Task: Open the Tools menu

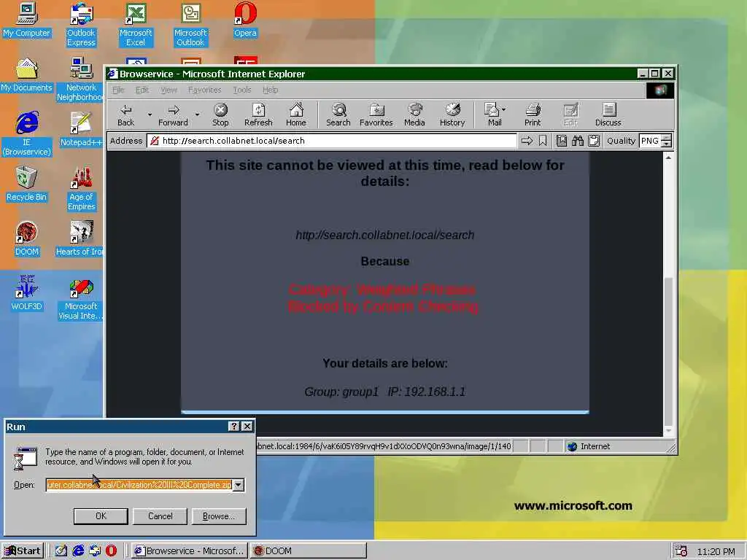Action: pos(242,90)
